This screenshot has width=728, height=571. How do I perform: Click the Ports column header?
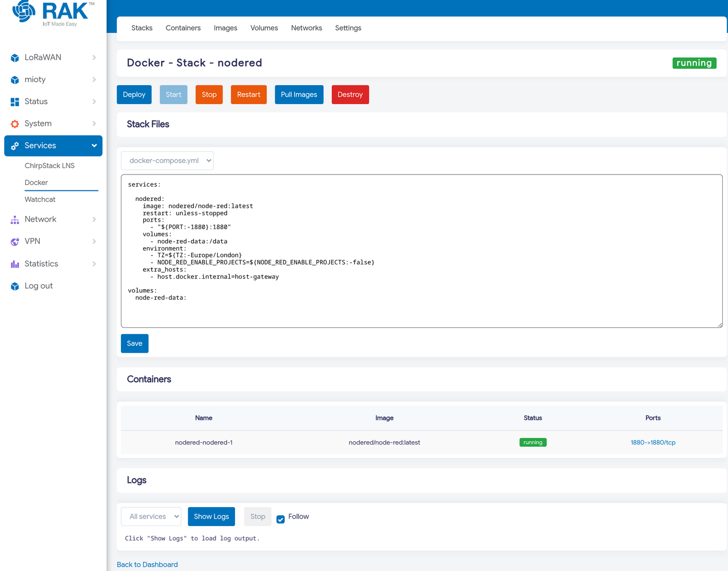[653, 418]
